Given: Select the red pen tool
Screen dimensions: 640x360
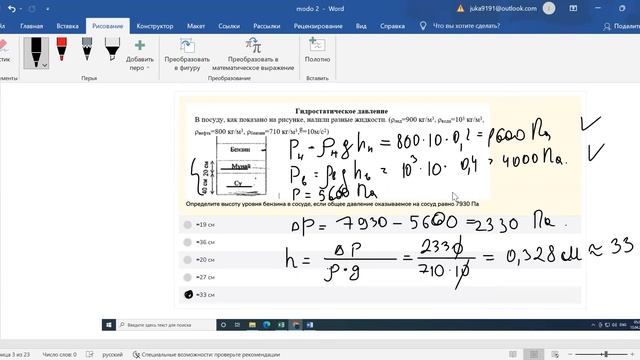Looking at the screenshot, I should point(62,49).
